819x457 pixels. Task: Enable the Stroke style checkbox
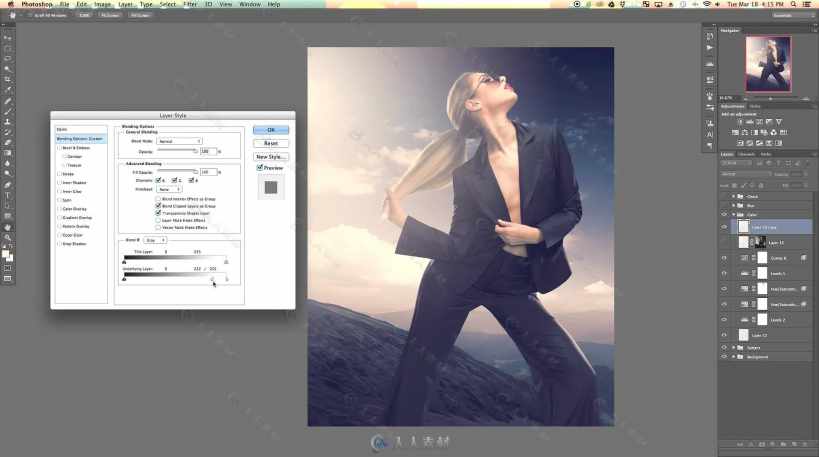(x=59, y=174)
